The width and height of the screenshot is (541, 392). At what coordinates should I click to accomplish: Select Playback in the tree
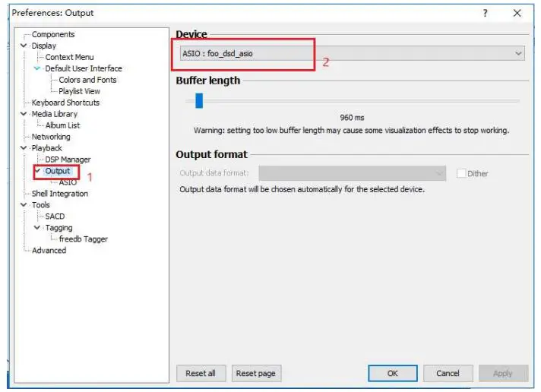(47, 148)
